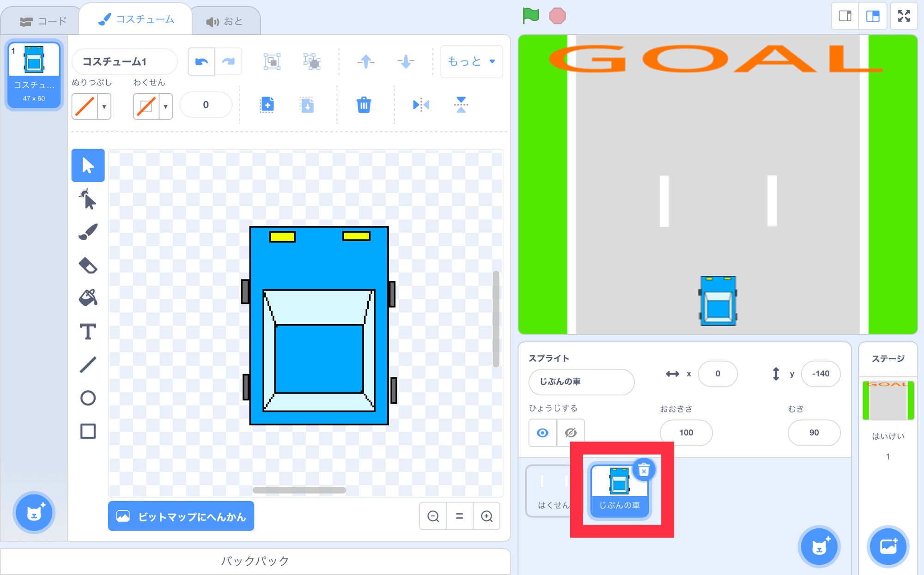Switch to small stage layout
924x575 pixels.
coord(845,16)
